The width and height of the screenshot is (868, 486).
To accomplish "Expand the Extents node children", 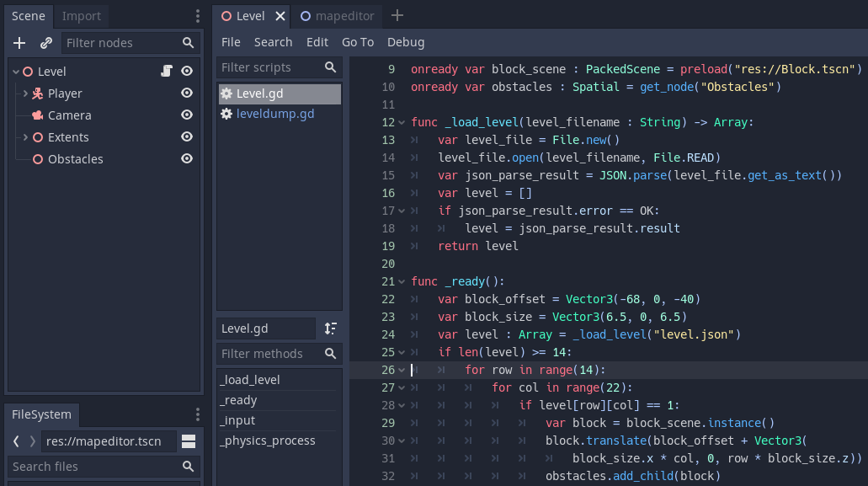I will tap(25, 137).
